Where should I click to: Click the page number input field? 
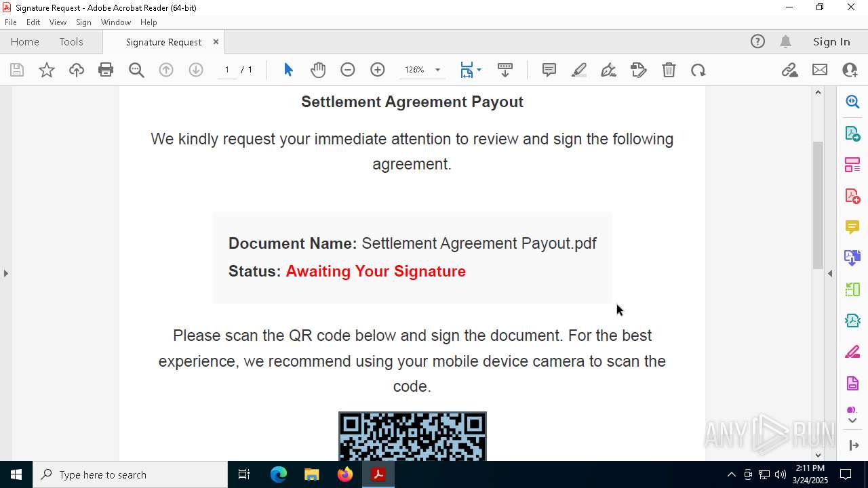click(x=226, y=70)
